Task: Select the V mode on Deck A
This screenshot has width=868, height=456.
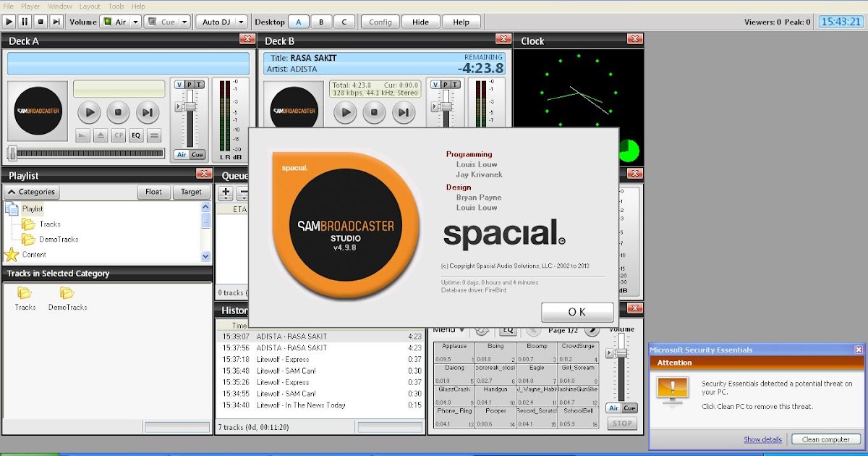Action: click(179, 85)
